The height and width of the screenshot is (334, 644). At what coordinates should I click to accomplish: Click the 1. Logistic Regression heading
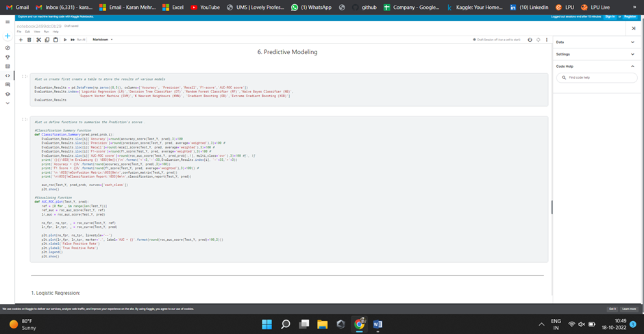coord(56,293)
